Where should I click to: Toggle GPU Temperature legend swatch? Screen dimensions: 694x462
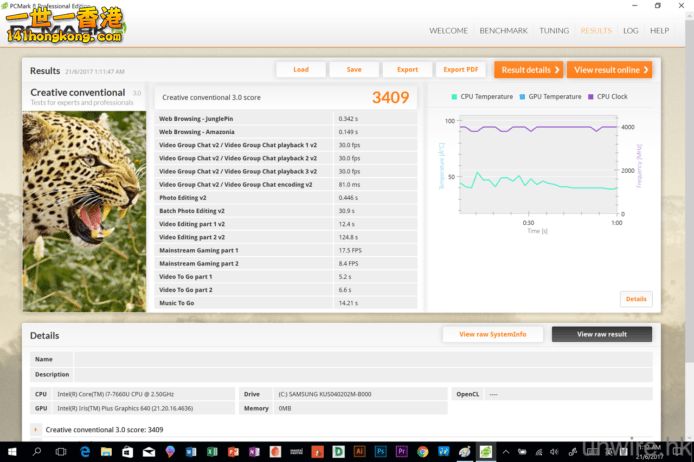tap(522, 97)
